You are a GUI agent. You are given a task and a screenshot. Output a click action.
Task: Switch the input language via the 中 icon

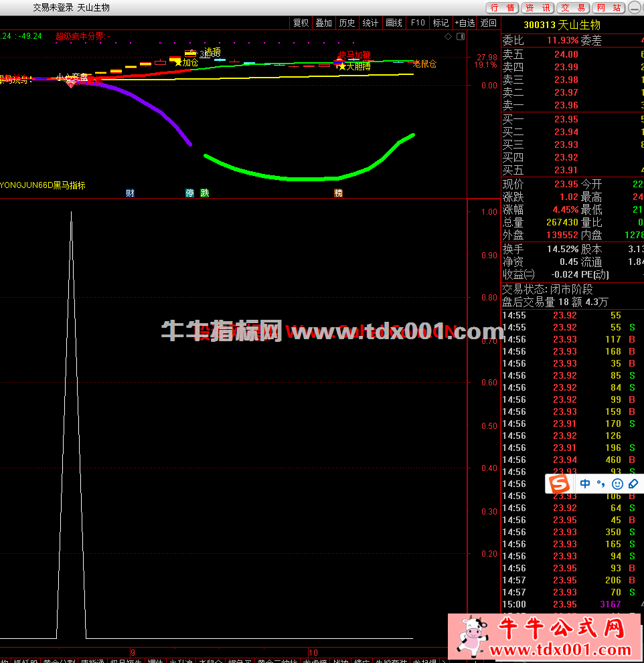585,484
